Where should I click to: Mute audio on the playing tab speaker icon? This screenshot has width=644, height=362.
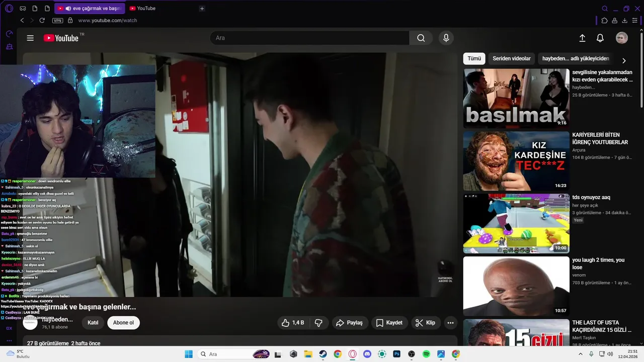tap(68, 9)
